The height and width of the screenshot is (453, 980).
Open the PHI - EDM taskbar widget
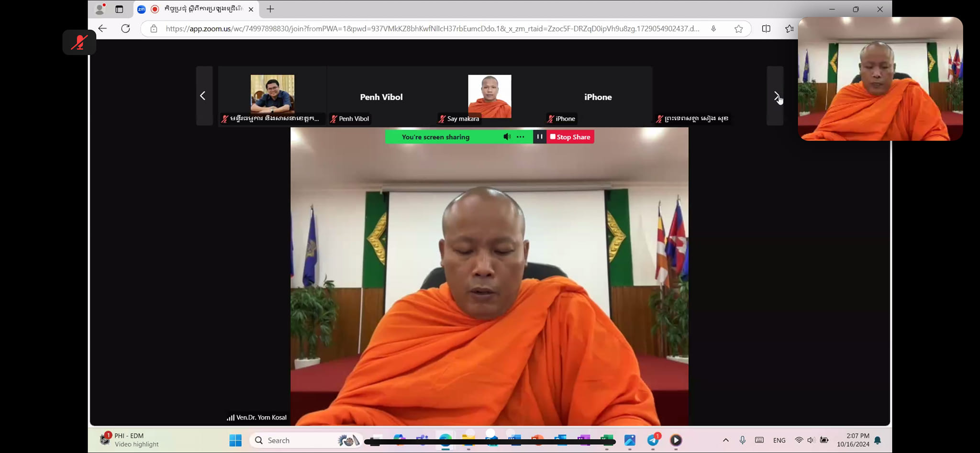point(129,440)
